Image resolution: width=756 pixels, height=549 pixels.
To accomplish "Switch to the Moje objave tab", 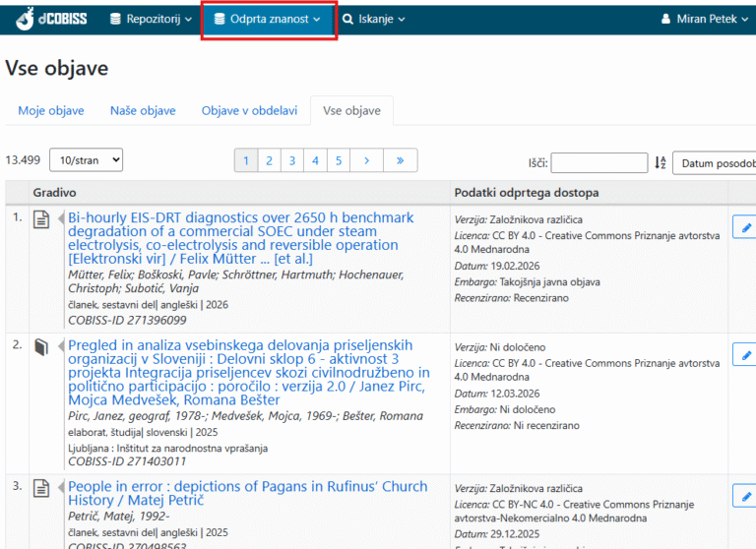I will click(x=51, y=111).
